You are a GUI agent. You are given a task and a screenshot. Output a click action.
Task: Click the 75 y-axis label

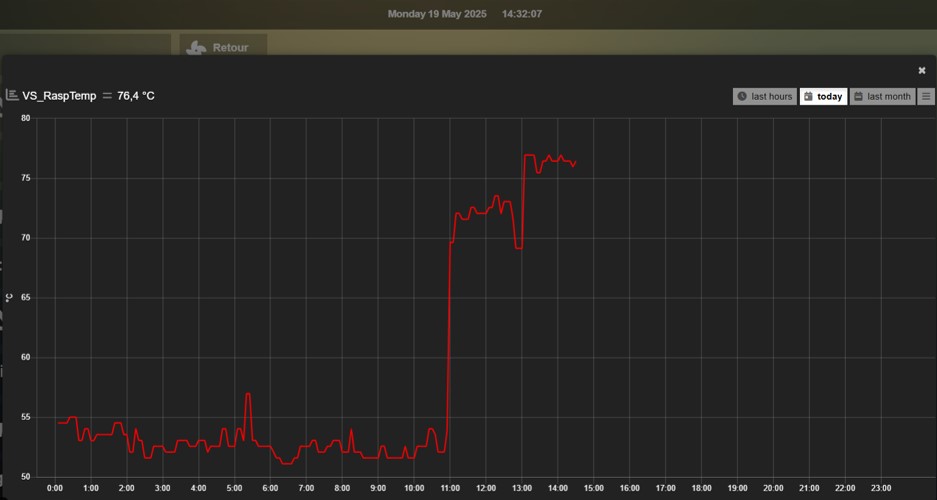(x=26, y=178)
